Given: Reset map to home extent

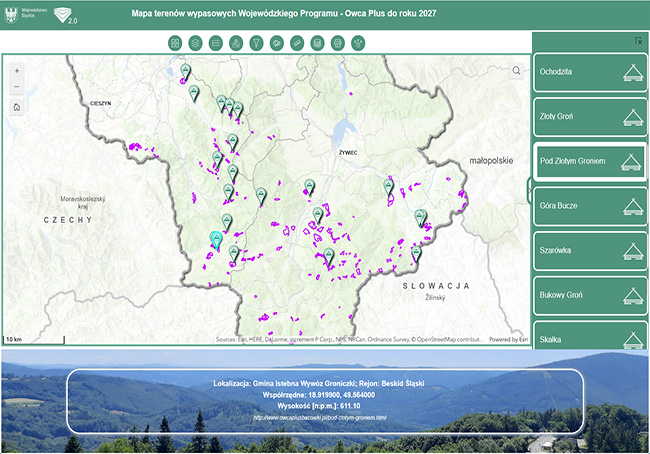Looking at the screenshot, I should tap(17, 107).
